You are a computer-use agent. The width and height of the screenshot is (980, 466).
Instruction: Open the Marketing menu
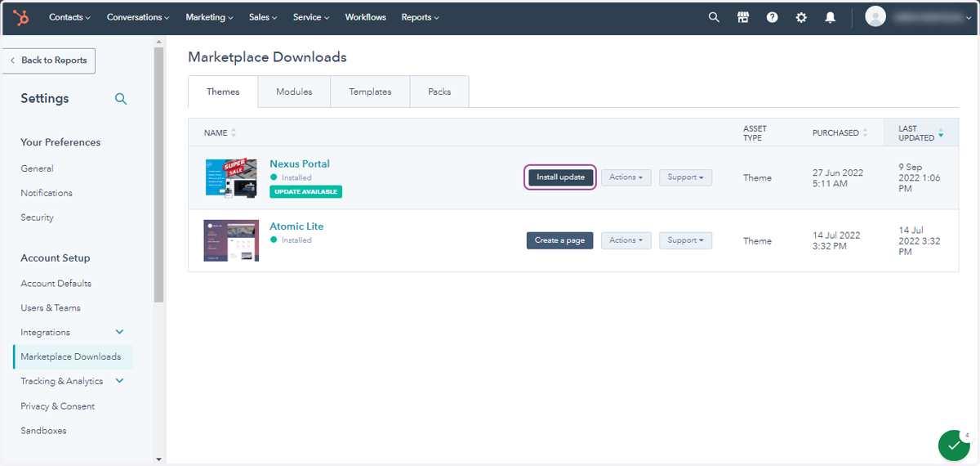[209, 17]
